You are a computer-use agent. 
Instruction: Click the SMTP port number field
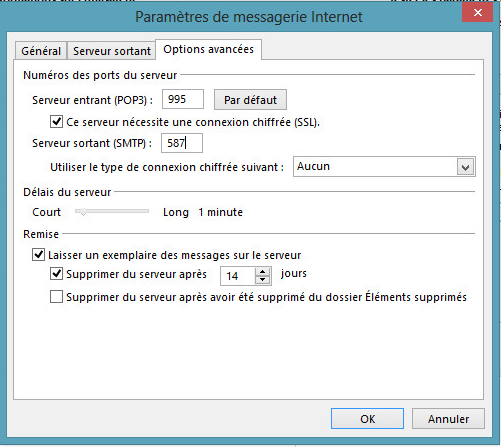tap(182, 143)
